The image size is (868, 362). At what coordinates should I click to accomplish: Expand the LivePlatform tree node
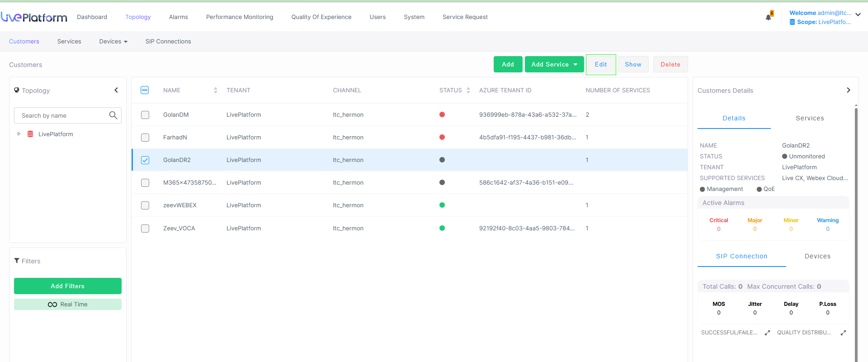pyautogui.click(x=19, y=134)
